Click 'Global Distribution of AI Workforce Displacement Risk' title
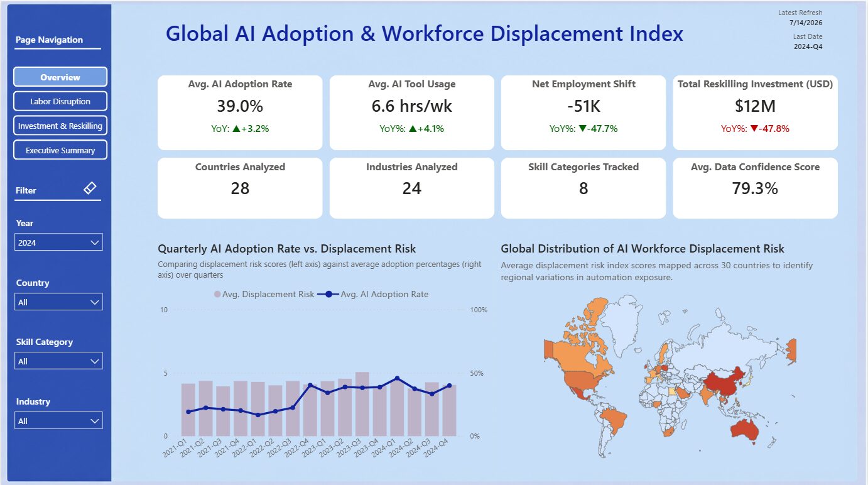 click(643, 249)
